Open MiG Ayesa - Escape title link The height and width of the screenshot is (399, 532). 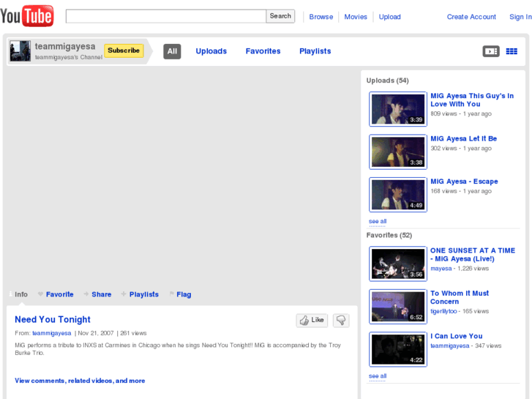pos(464,182)
